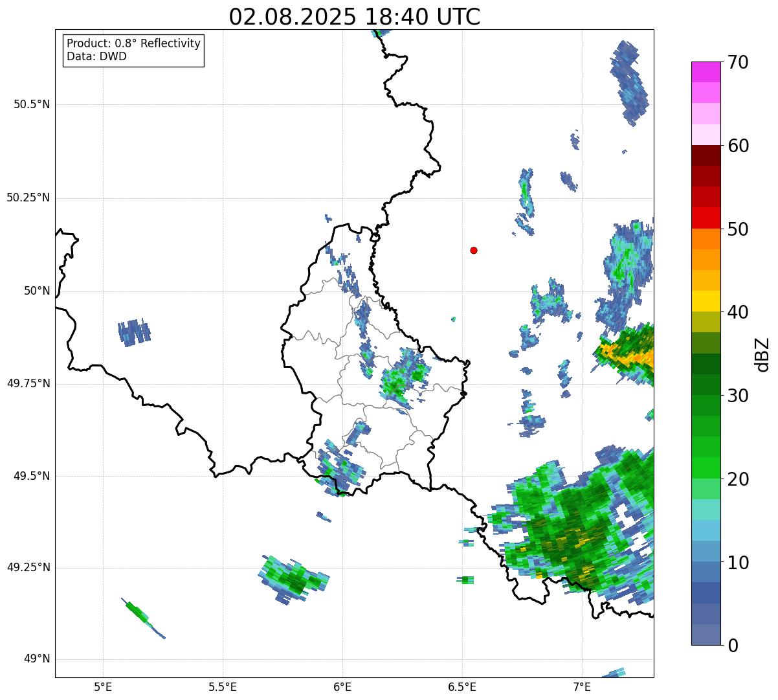Viewport: 778px width, 700px height.
Task: Click the 49°N latitude label
Action: coord(37,659)
